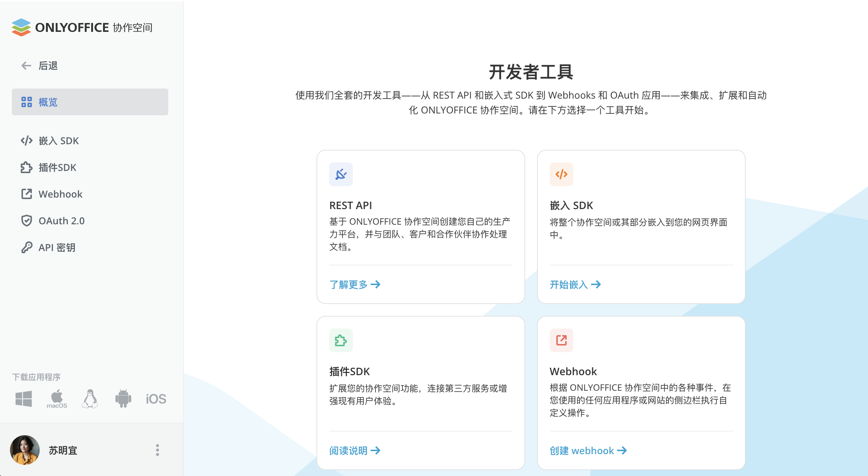
Task: Open Webhook in the sidebar menu
Action: point(90,194)
